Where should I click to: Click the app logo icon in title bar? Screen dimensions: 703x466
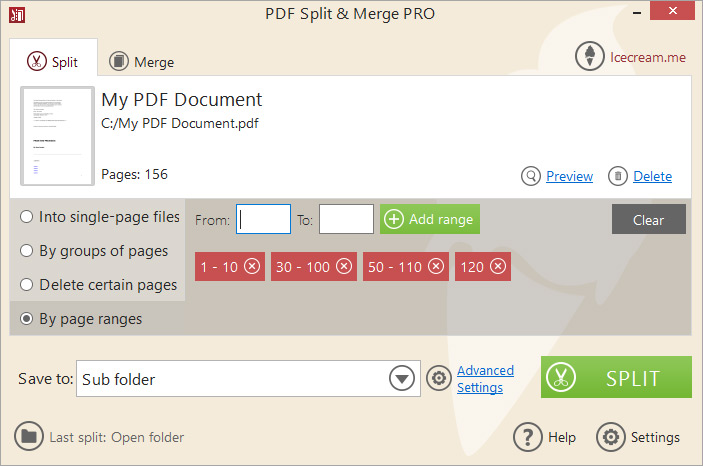coord(17,15)
